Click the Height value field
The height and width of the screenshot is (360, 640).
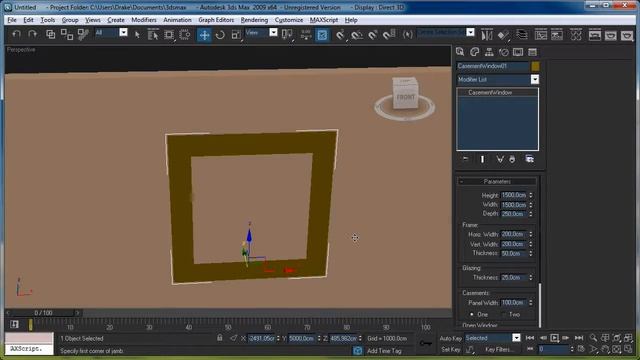(x=513, y=195)
